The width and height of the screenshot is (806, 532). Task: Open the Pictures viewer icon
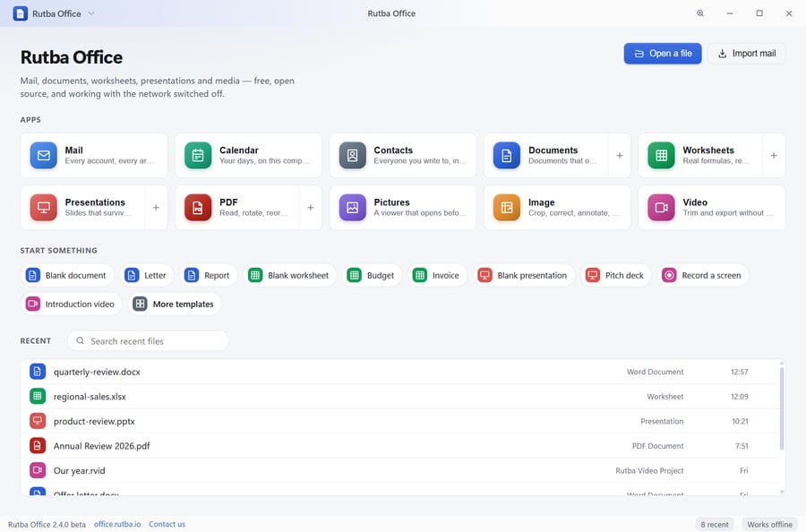(353, 208)
